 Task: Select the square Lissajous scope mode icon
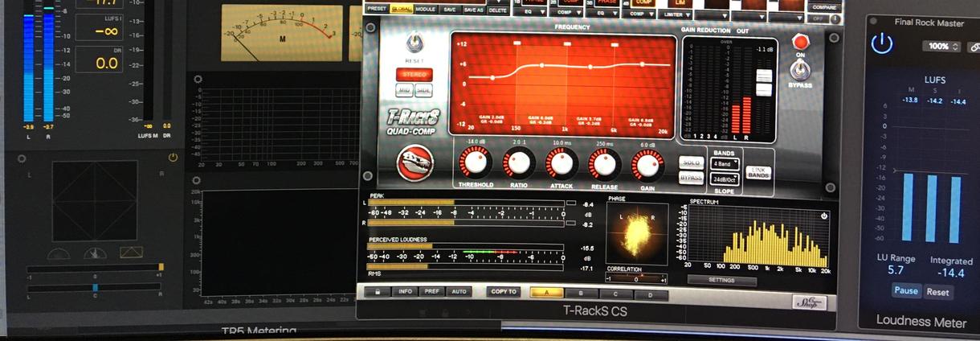[x=132, y=253]
